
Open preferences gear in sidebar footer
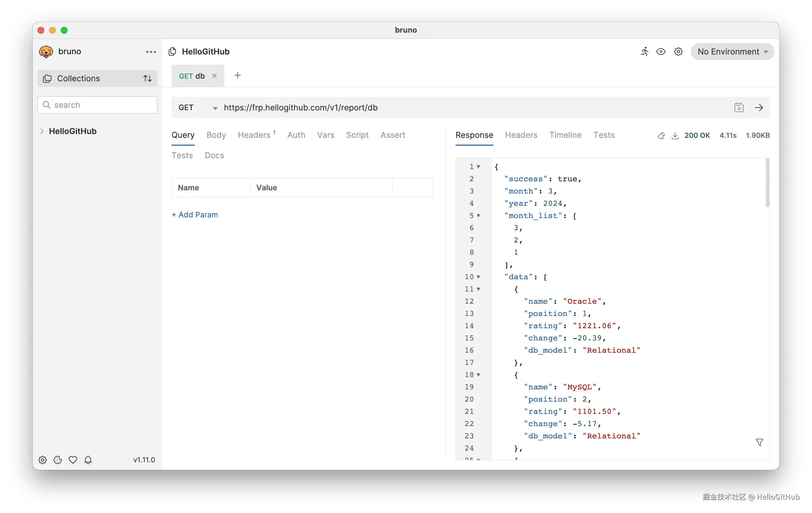(x=43, y=460)
